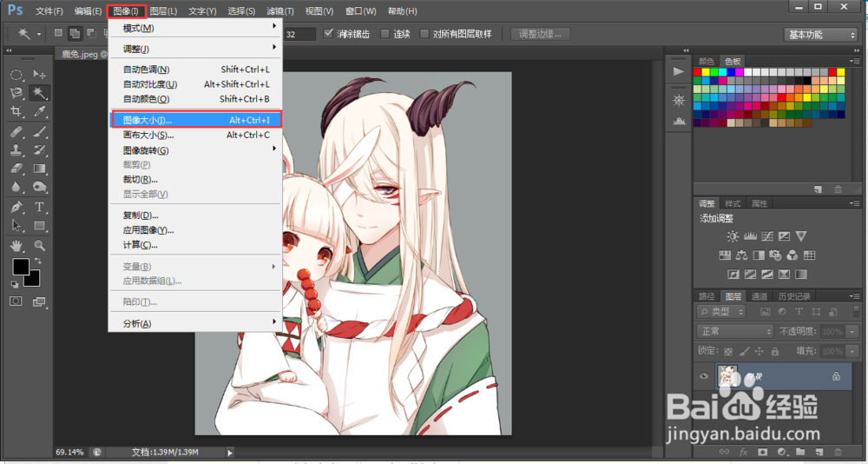868x464 pixels.
Task: Select the Magic Wand tool in toolbox
Action: click(39, 93)
